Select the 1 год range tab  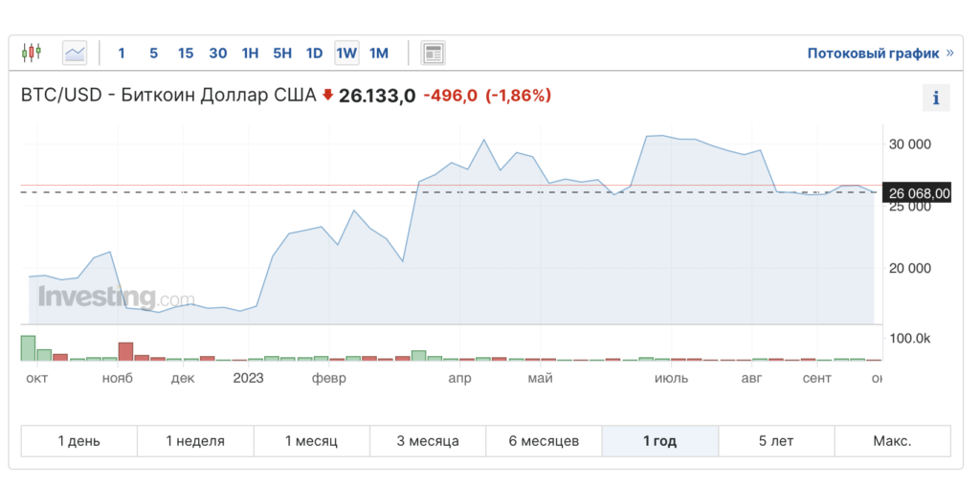pyautogui.click(x=660, y=441)
